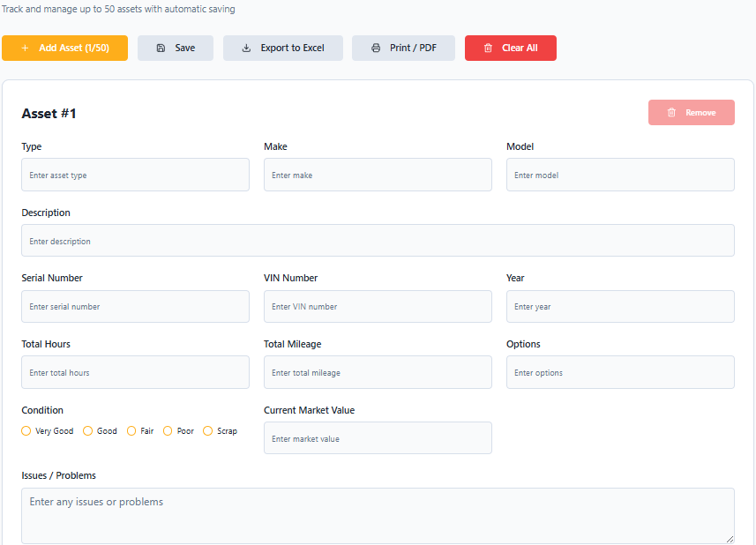Focus the Make input field
The height and width of the screenshot is (545, 756).
[x=378, y=175]
